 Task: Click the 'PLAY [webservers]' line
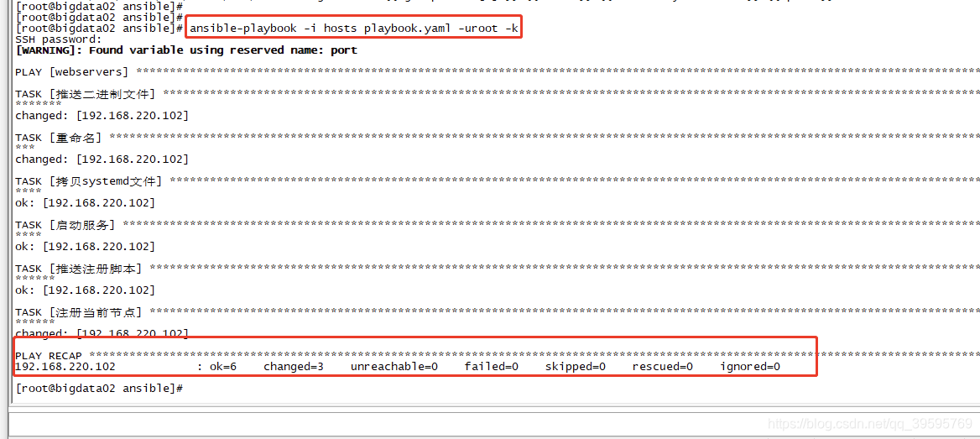click(x=498, y=72)
